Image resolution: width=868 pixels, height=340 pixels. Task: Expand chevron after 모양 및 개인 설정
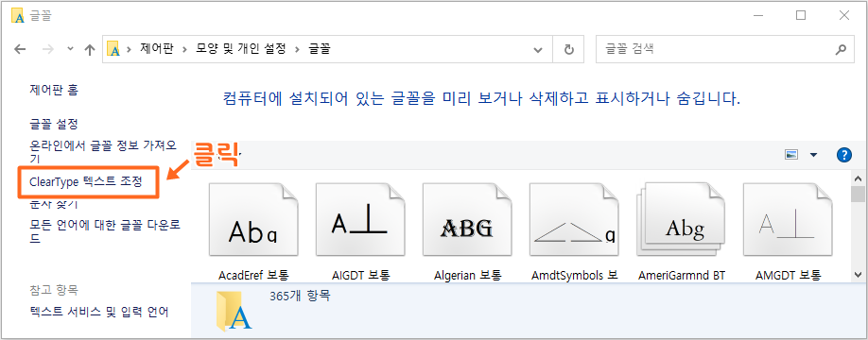297,49
